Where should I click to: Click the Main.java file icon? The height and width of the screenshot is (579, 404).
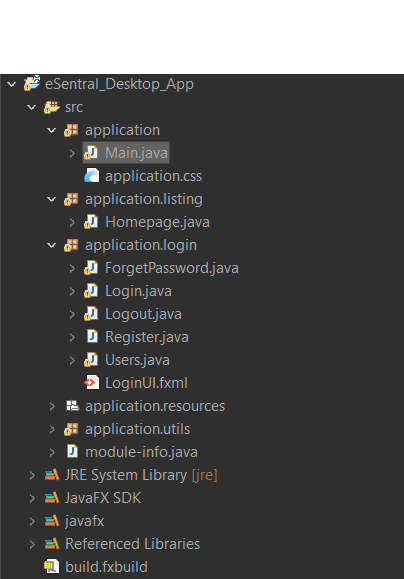point(91,153)
